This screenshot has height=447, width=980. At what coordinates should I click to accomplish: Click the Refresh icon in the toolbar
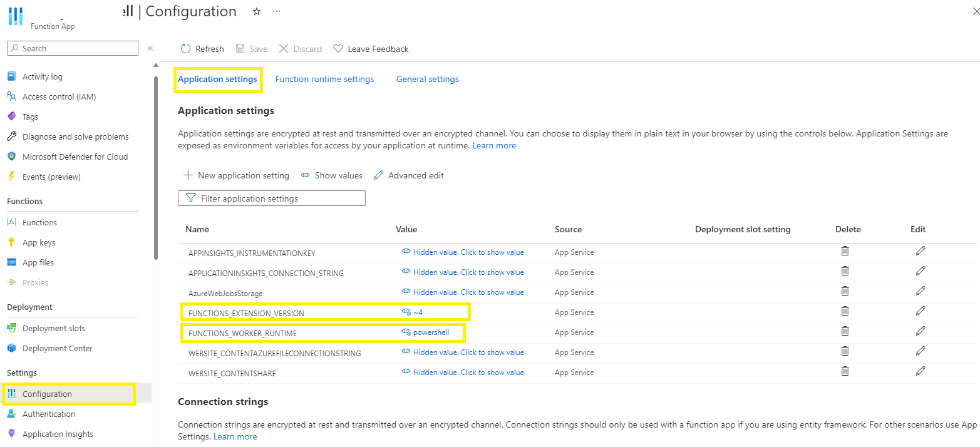point(185,49)
